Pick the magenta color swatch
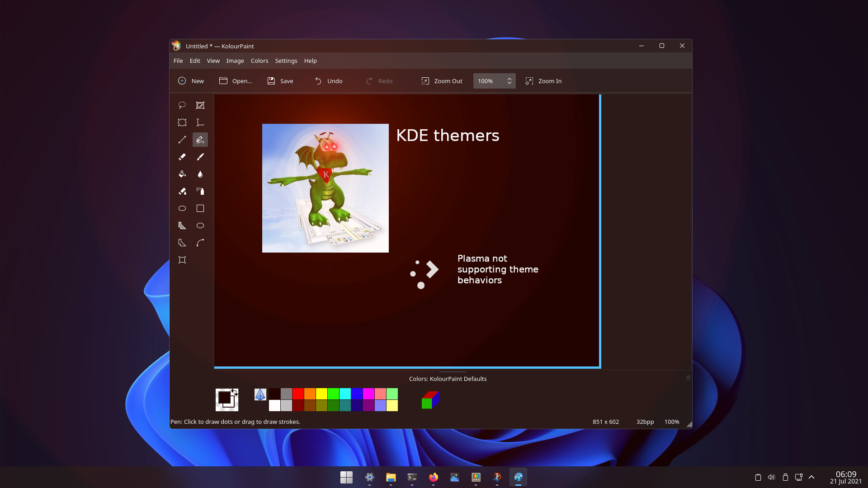The width and height of the screenshot is (868, 488). tap(368, 394)
